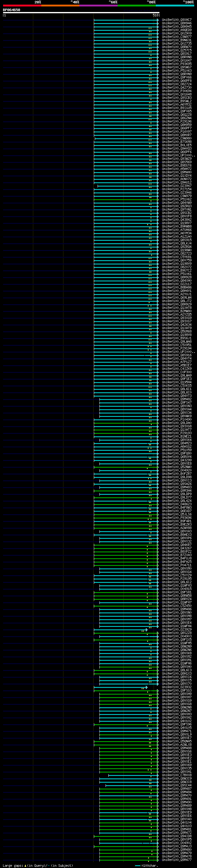Select the UniRef100_C5Z450 label
The height and width of the screenshot is (868, 197).
tap(177, 606)
